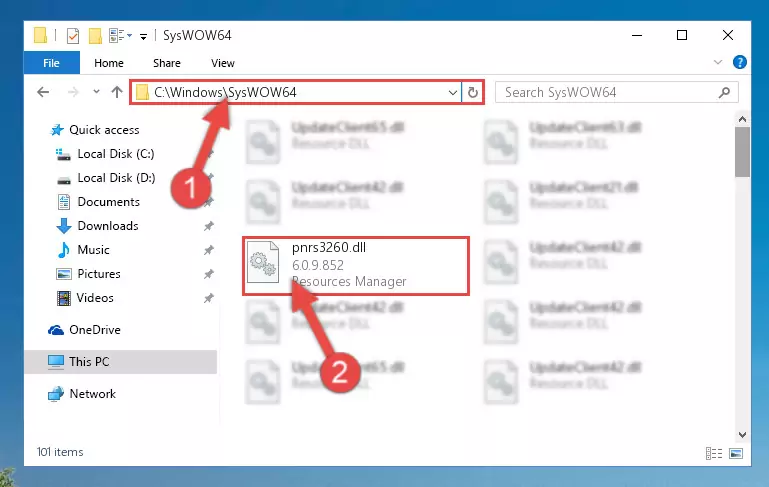Image resolution: width=769 pixels, height=487 pixels.
Task: Select Quick access in the navigation pane
Action: 95,130
